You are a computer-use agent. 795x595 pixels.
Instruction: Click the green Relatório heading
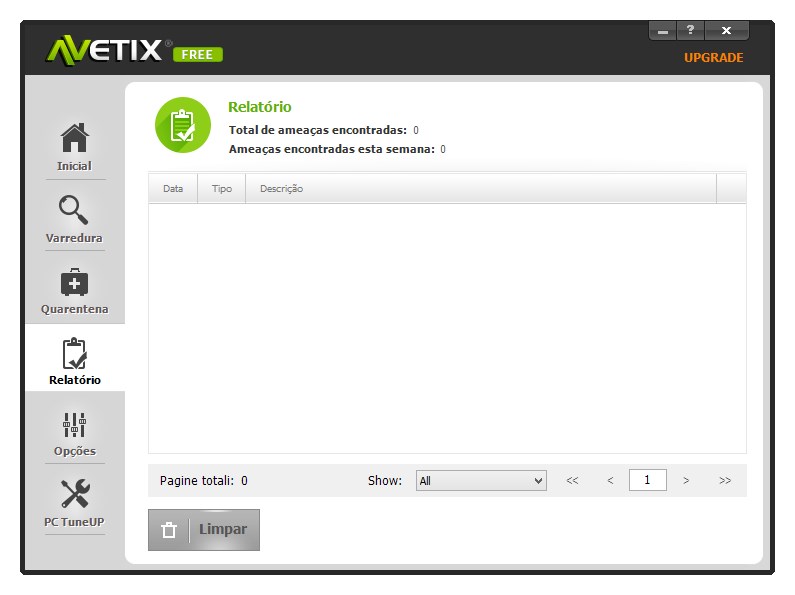coord(260,107)
